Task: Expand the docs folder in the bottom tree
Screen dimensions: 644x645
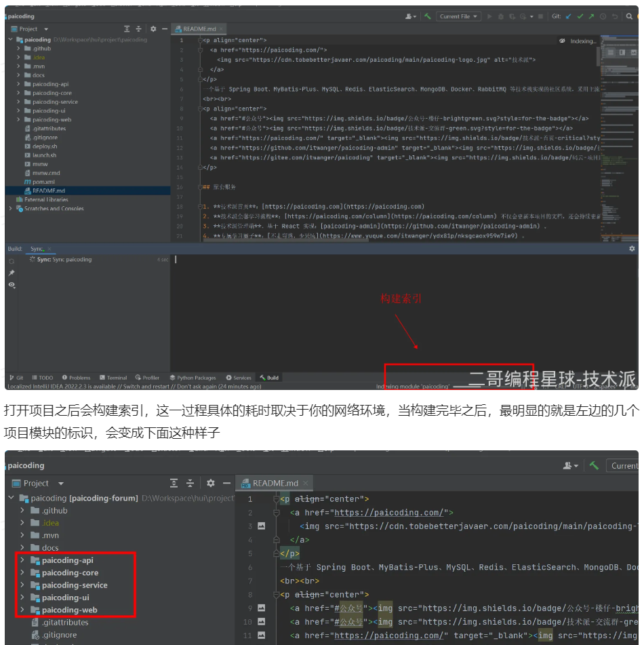Action: coord(22,547)
